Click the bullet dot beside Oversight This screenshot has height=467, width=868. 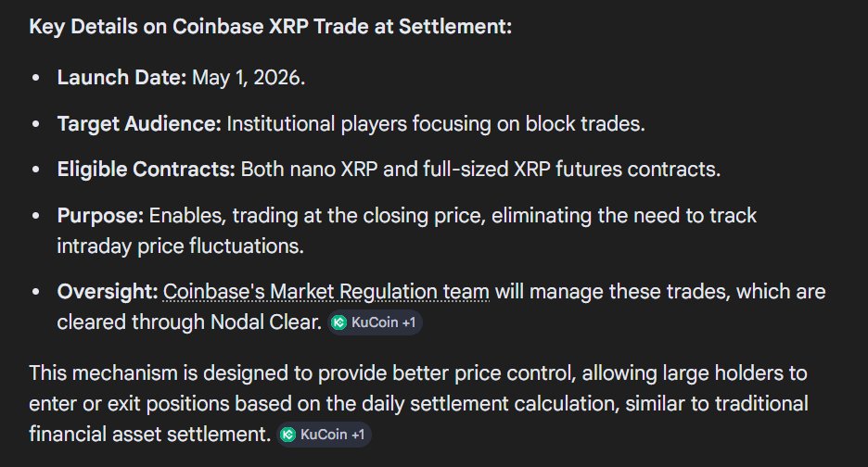(36, 293)
